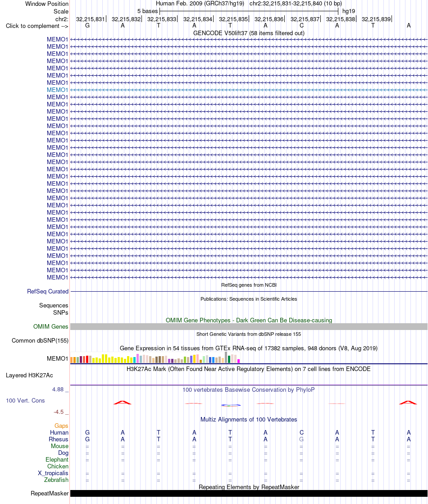Click the '100 Vert. Cons' track label

(25, 400)
